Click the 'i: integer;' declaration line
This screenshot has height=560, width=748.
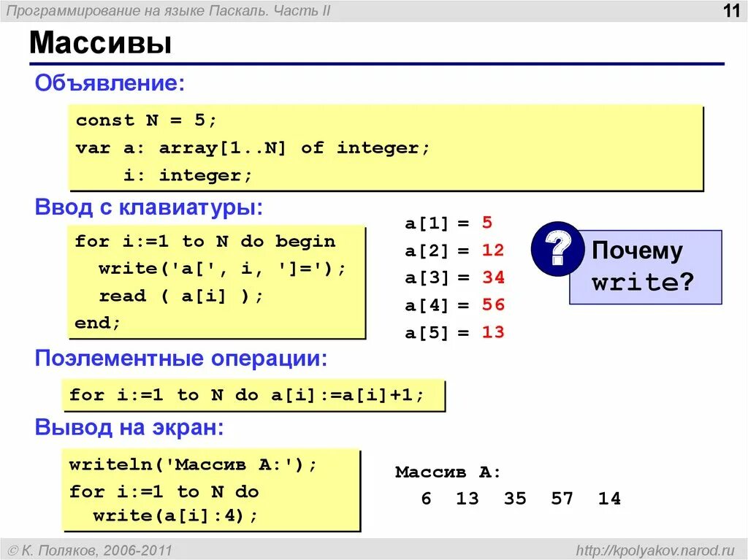tap(188, 175)
